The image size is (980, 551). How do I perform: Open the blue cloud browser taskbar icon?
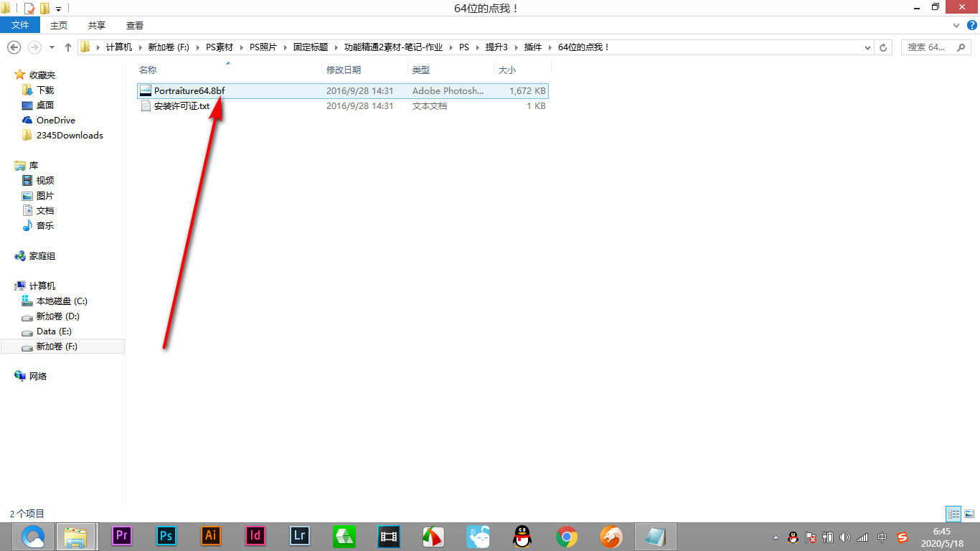coord(33,536)
